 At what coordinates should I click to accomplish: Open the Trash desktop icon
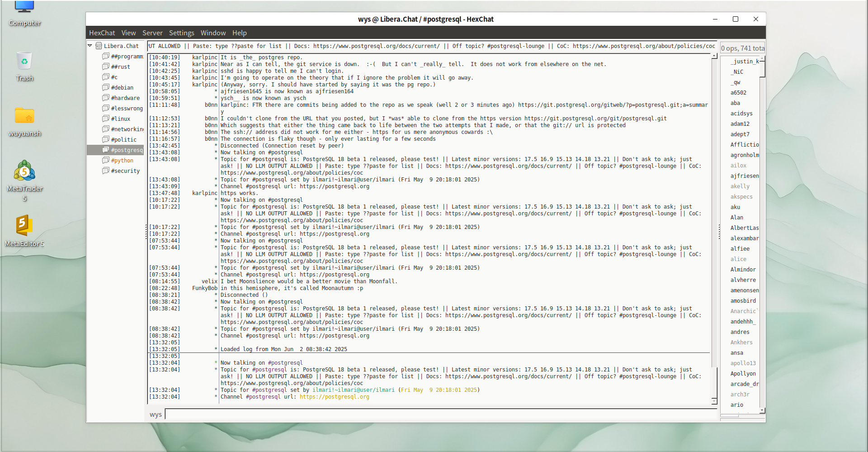coord(24,62)
